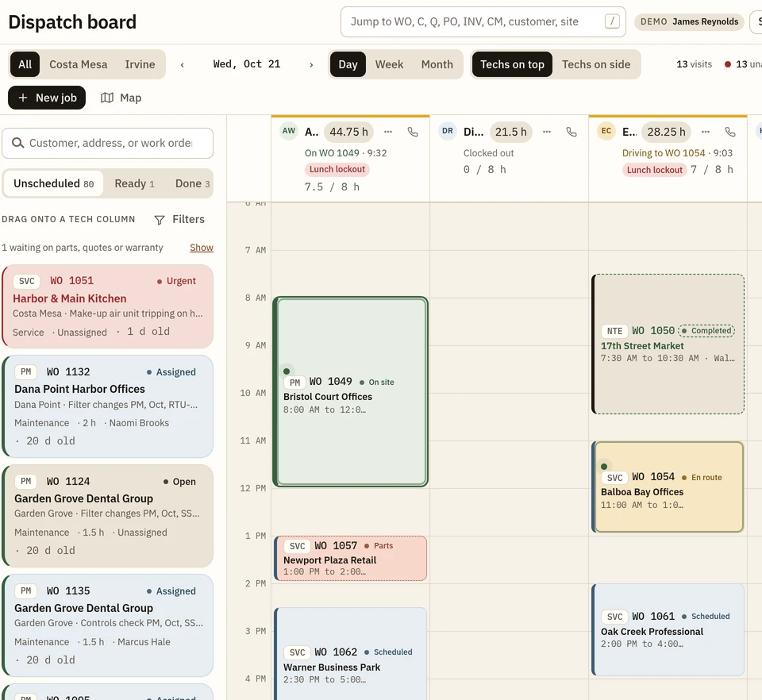762x700 pixels.
Task: Open the Map view
Action: tap(121, 98)
